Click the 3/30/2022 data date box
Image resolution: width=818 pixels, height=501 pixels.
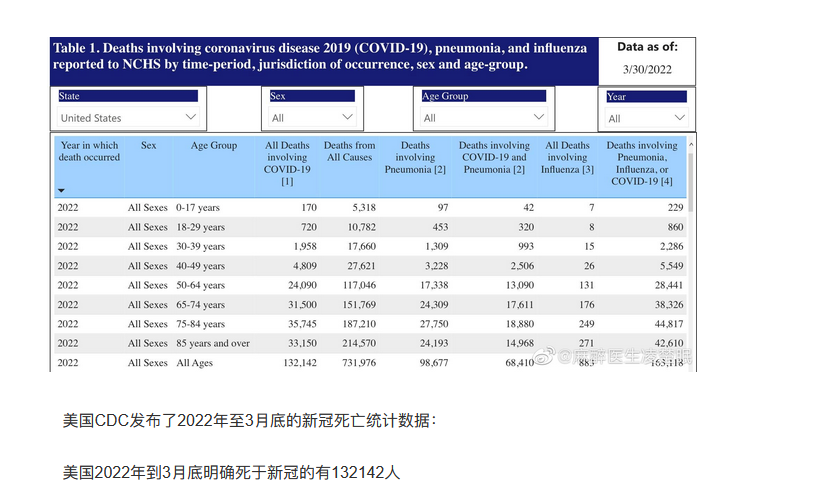coord(647,69)
